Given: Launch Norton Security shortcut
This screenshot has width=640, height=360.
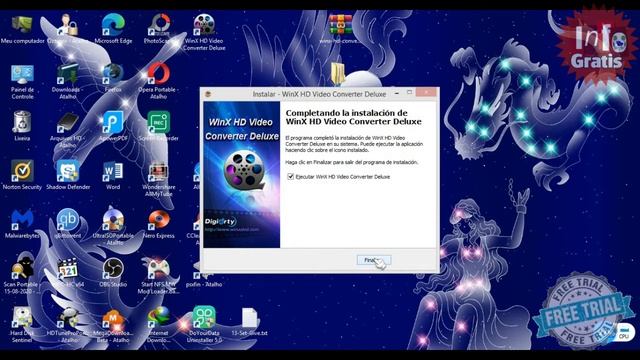Looking at the screenshot, I should click(x=22, y=175).
